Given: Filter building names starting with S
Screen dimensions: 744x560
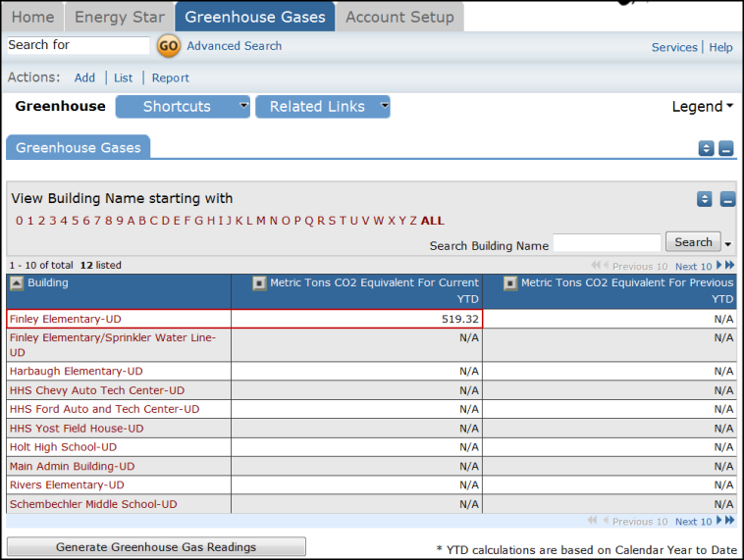Looking at the screenshot, I should point(332,221).
